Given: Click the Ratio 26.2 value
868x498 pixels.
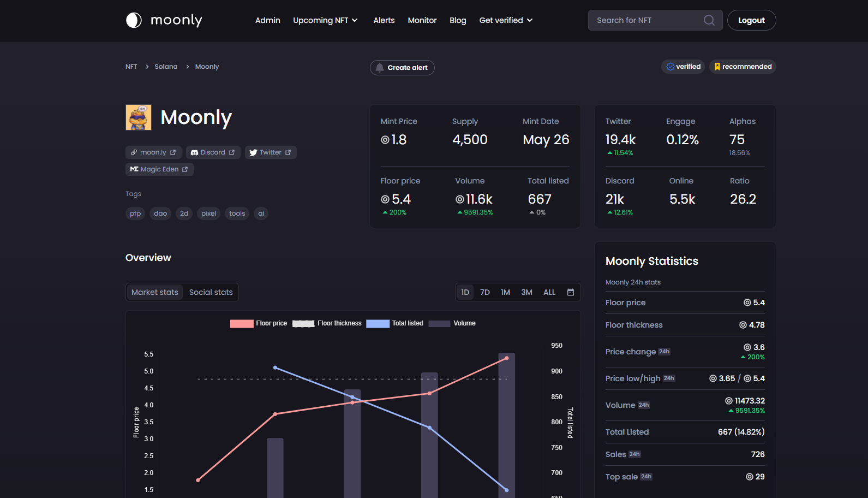Looking at the screenshot, I should [x=743, y=199].
